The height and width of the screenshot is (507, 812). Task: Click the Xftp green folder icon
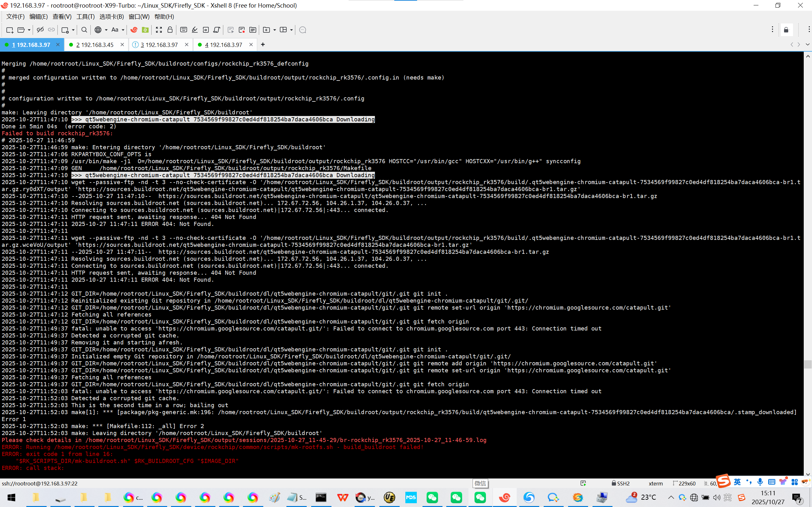pos(145,30)
